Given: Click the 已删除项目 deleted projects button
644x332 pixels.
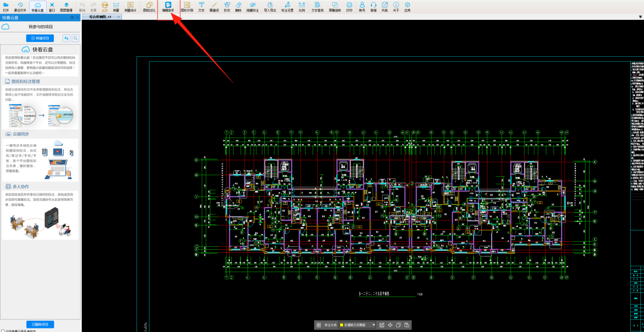Looking at the screenshot, I should (x=40, y=324).
